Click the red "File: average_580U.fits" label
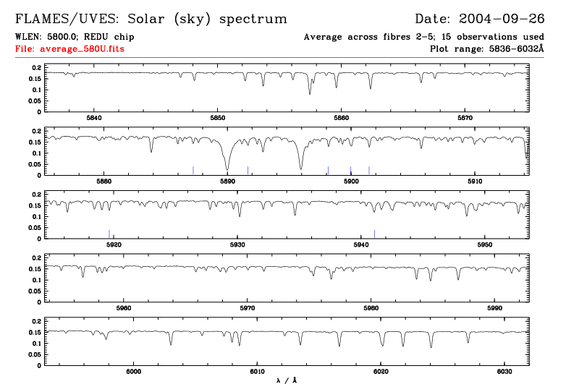 pyautogui.click(x=69, y=48)
